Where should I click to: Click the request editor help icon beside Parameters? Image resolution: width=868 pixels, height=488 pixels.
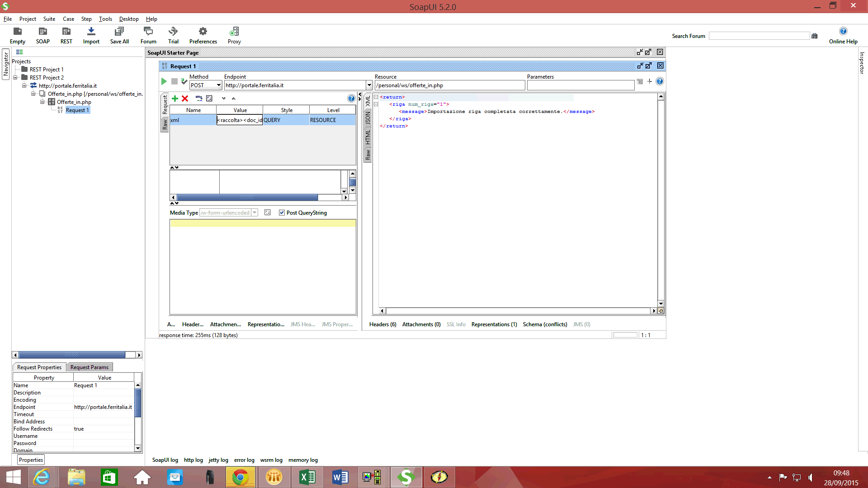[660, 81]
